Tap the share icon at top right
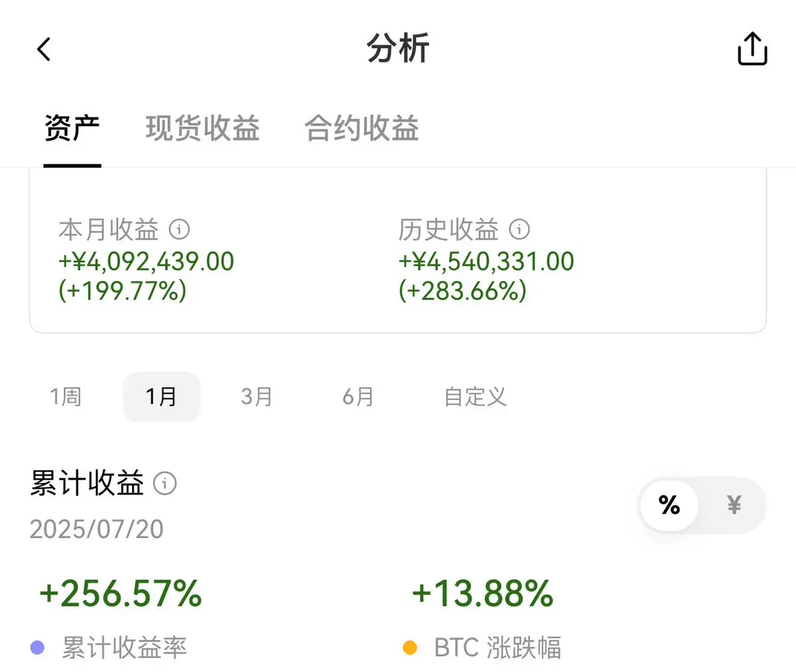Image resolution: width=796 pixels, height=672 pixels. pyautogui.click(x=752, y=48)
